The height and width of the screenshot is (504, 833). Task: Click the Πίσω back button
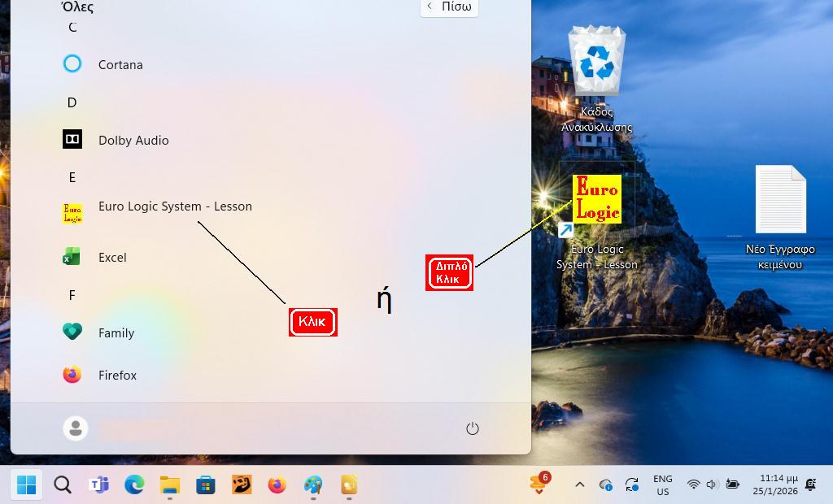[x=448, y=7]
